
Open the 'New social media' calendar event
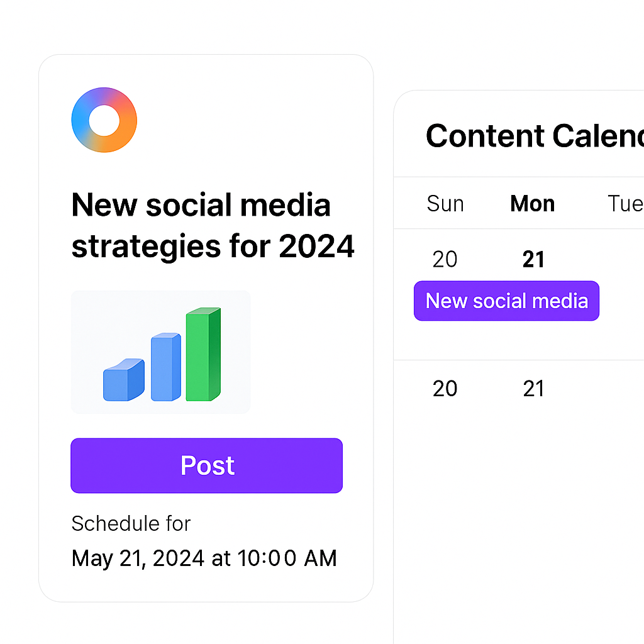point(506,301)
